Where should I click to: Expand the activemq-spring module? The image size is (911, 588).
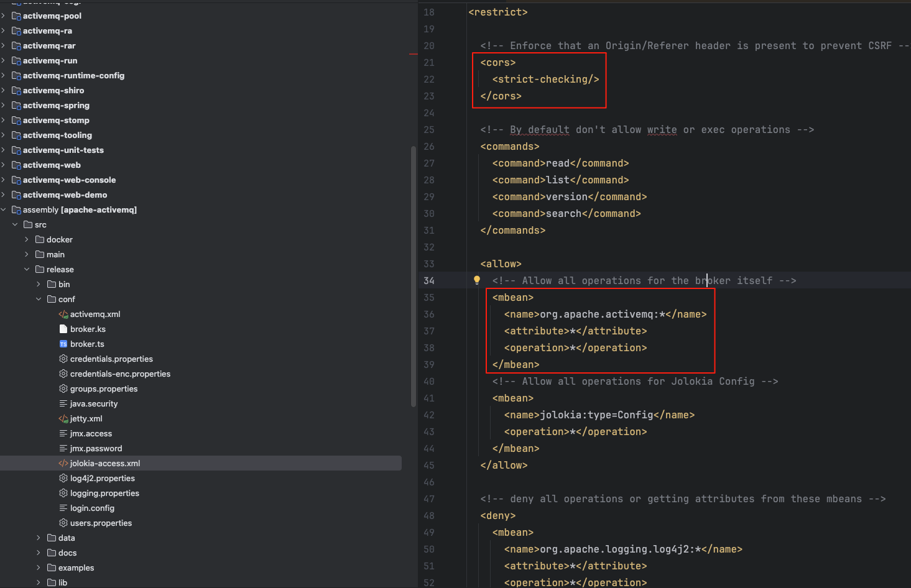click(x=4, y=106)
